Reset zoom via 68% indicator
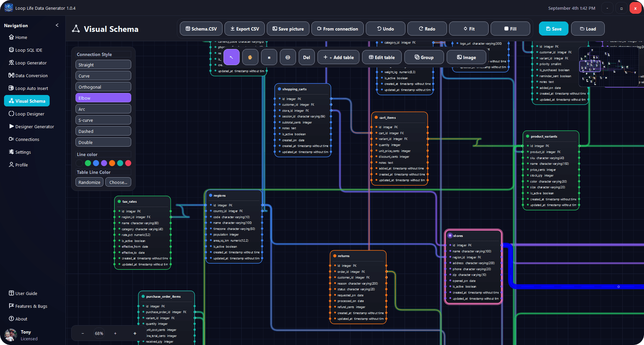This screenshot has width=644, height=345. tap(99, 333)
